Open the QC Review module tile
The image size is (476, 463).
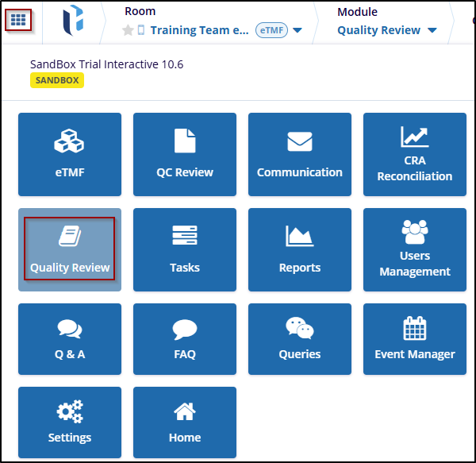point(185,154)
